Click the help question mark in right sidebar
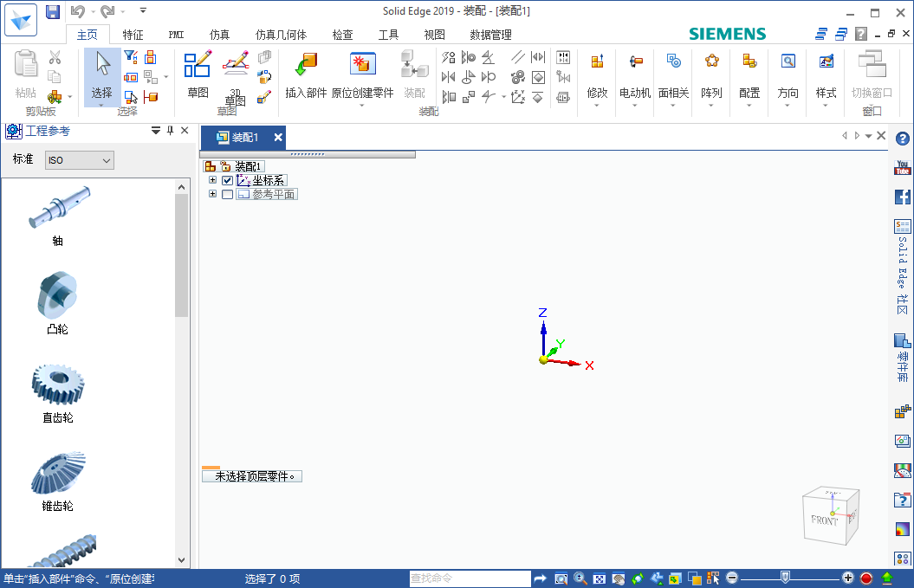The height and width of the screenshot is (588, 914). (x=903, y=139)
